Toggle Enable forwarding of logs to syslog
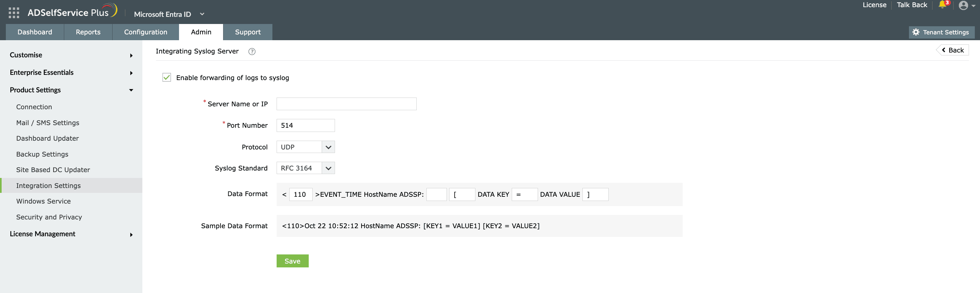Image resolution: width=980 pixels, height=293 pixels. 167,77
